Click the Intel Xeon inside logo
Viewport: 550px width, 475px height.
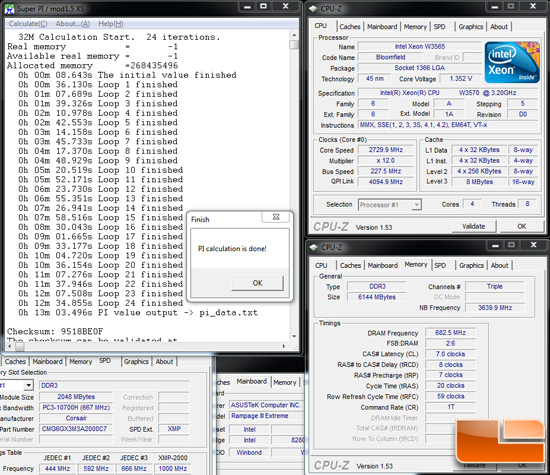(512, 62)
